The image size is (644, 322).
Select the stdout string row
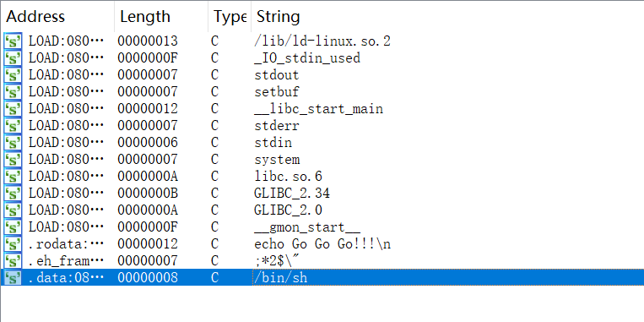(x=322, y=75)
